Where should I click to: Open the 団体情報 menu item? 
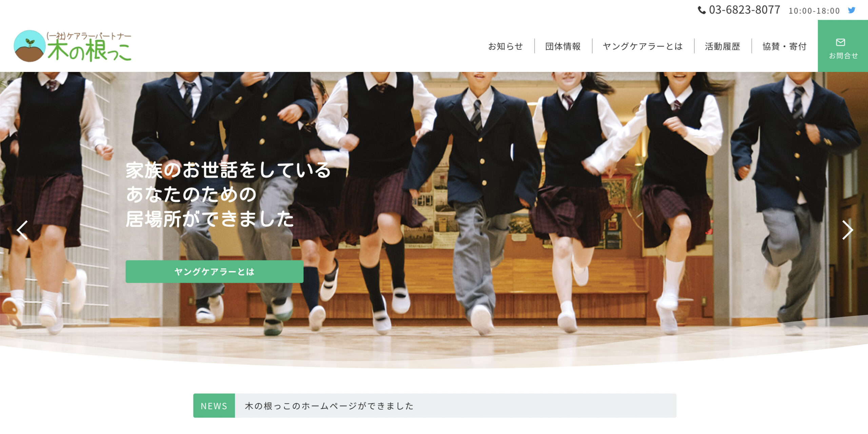click(563, 46)
